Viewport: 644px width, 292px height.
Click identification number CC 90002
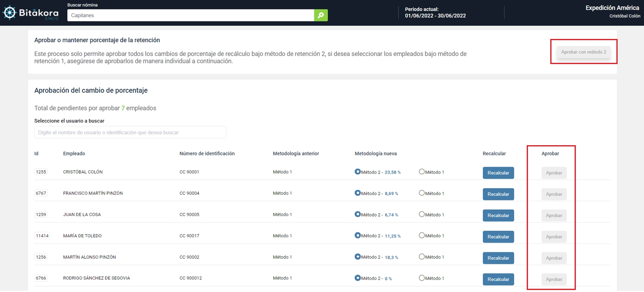[x=190, y=257]
